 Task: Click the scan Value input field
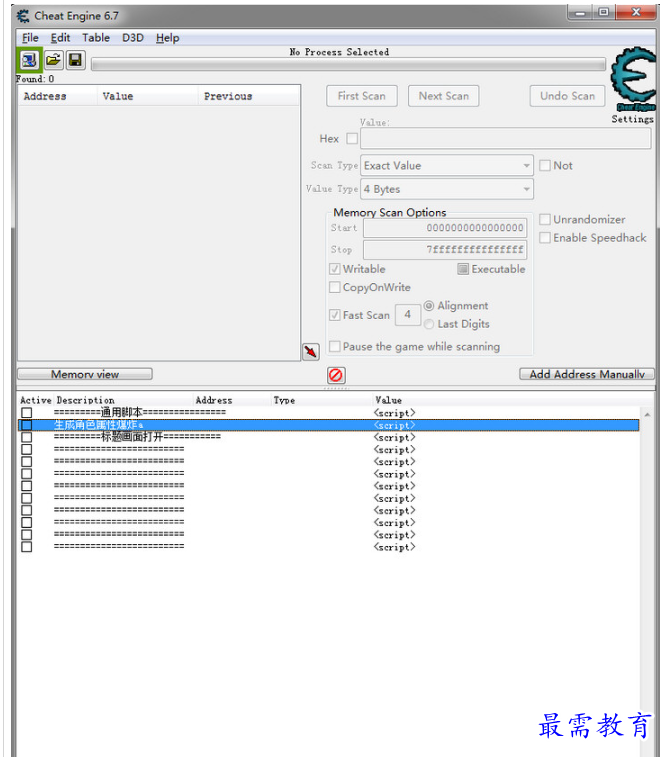(x=506, y=139)
